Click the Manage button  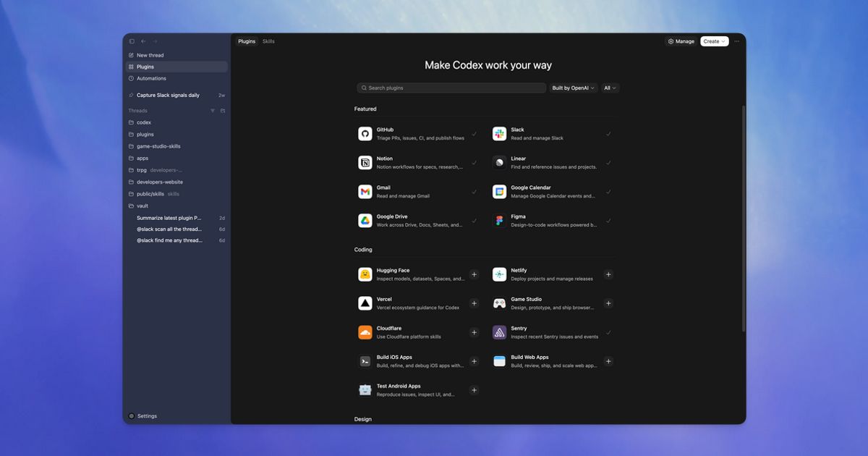pos(681,41)
